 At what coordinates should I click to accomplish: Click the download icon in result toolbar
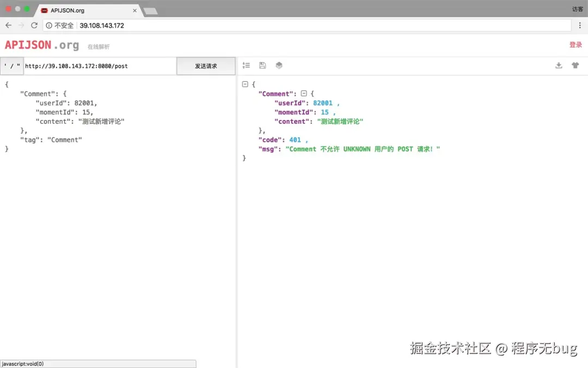click(x=559, y=65)
